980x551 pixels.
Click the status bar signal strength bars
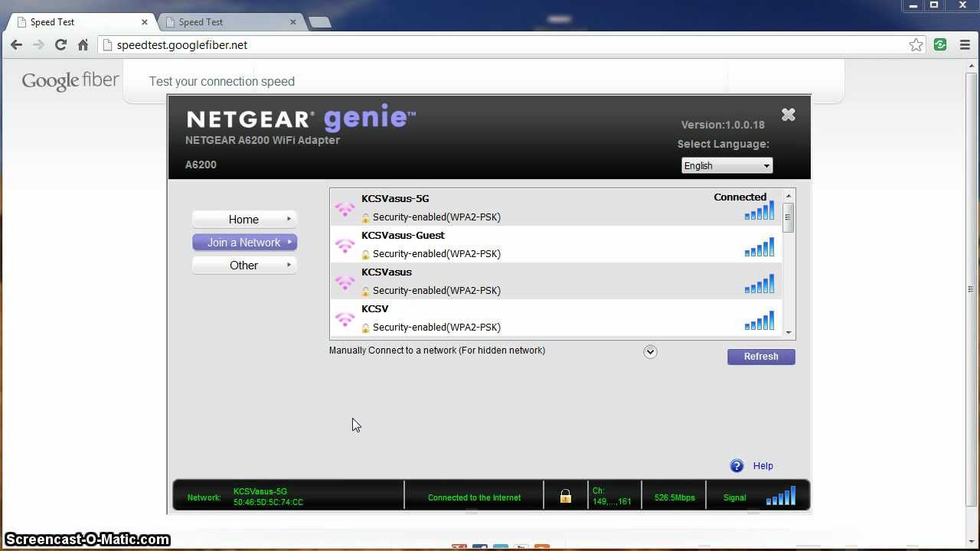pos(781,496)
